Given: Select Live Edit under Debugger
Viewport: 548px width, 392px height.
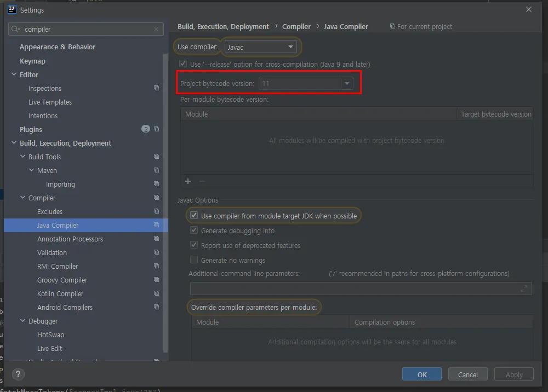Looking at the screenshot, I should [x=49, y=348].
